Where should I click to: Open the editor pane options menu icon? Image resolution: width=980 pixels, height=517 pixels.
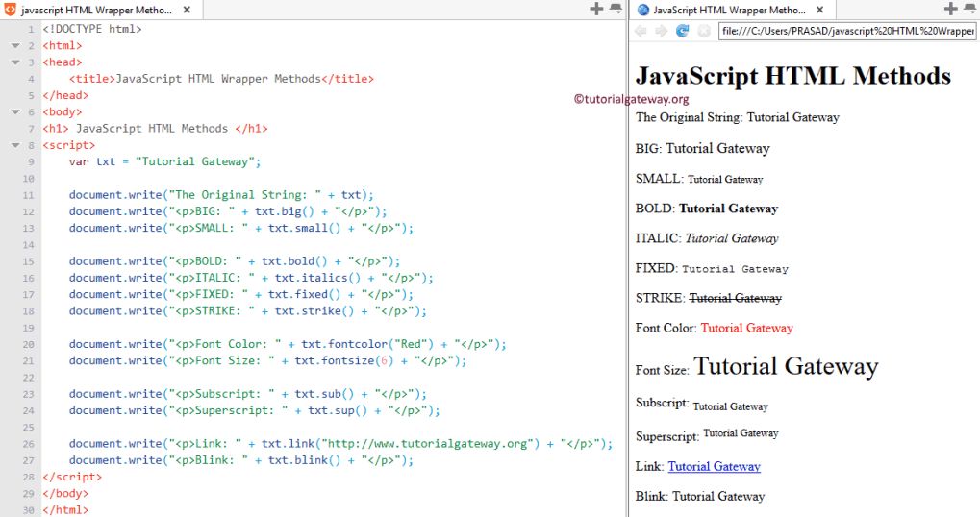click(616, 9)
